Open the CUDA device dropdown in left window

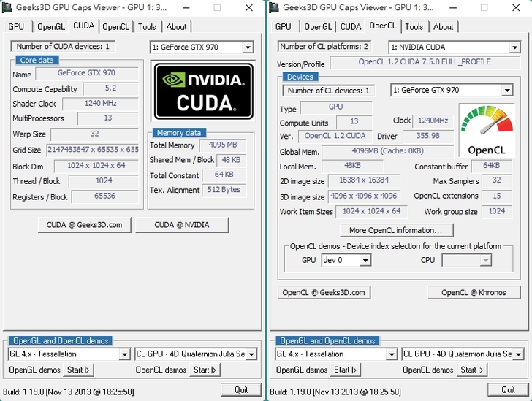[248, 47]
